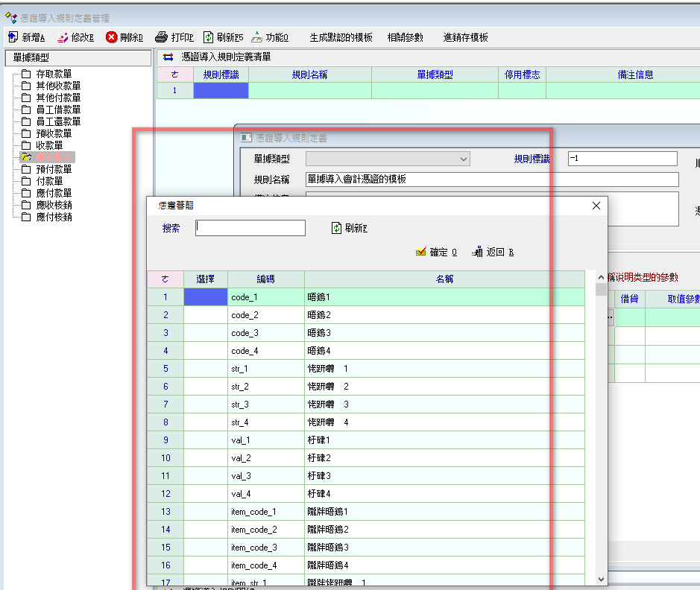Open the 相關參數 menu item

click(x=405, y=37)
